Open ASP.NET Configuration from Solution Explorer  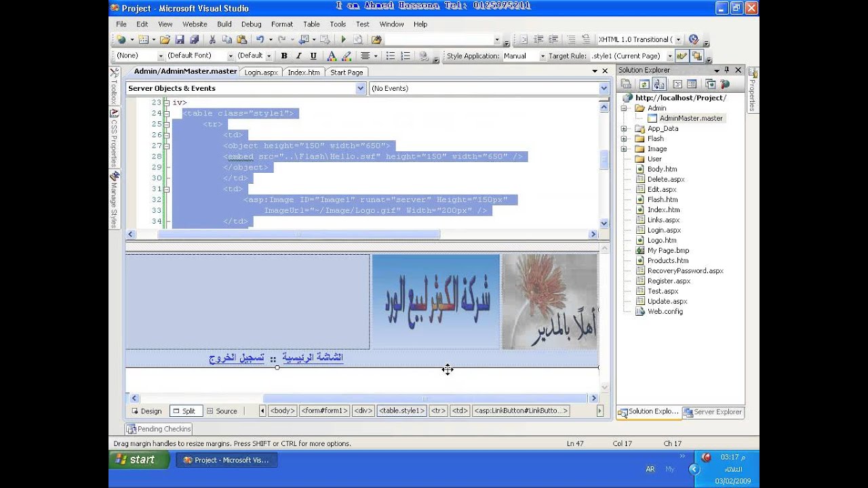point(725,84)
